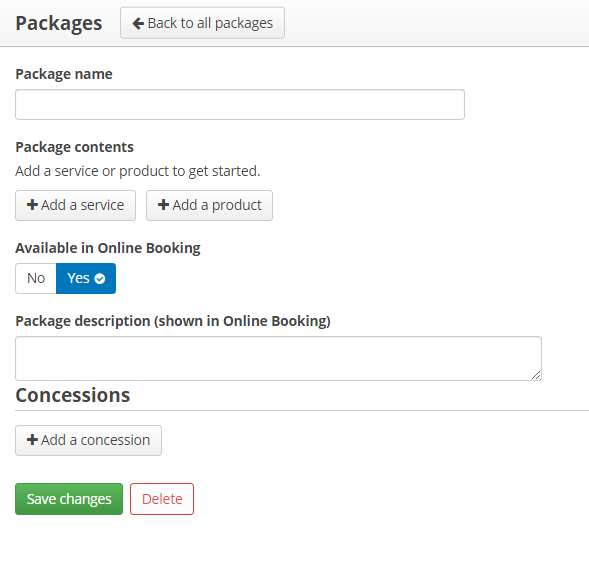Click the resize grip of the description textarea
This screenshot has width=589, height=583.
pos(536,375)
